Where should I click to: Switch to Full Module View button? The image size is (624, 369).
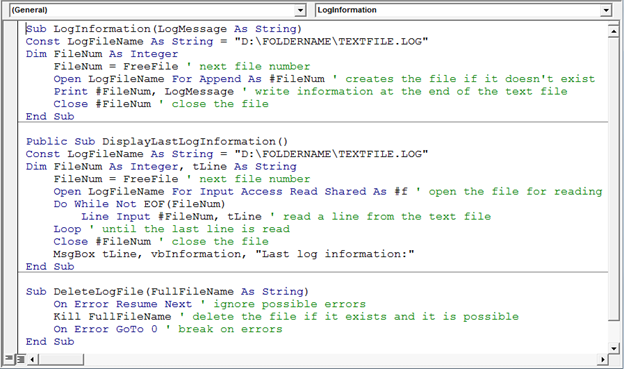click(20, 359)
